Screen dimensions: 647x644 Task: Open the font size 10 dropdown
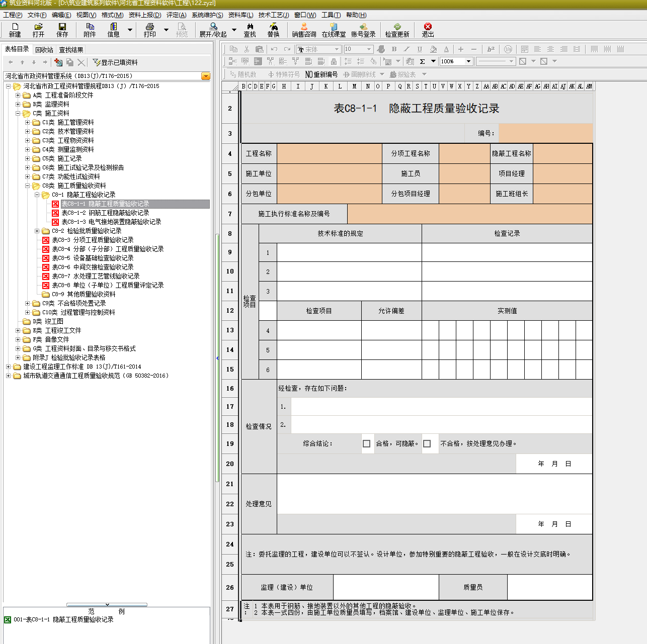369,49
